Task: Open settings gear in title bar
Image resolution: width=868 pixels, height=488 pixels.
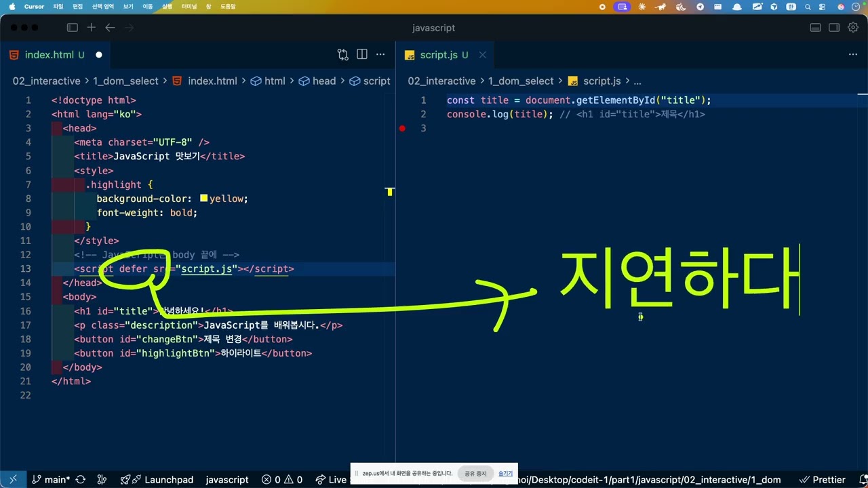Action: (853, 28)
